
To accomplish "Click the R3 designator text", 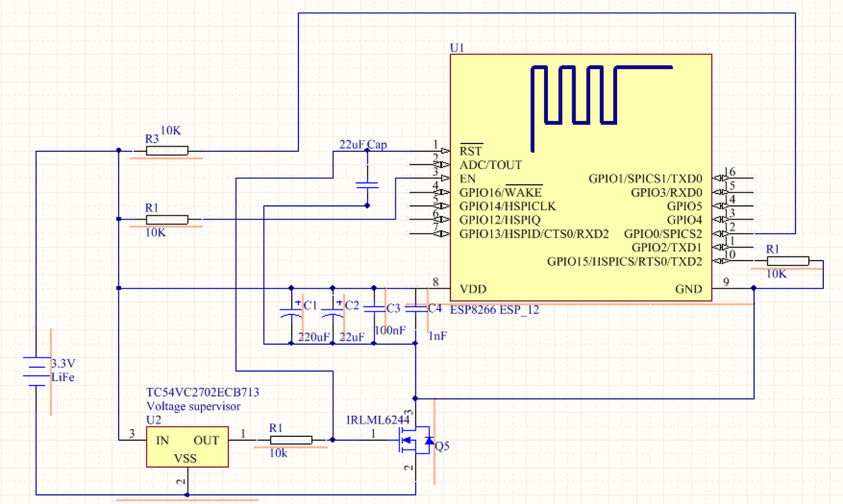I will [x=152, y=139].
